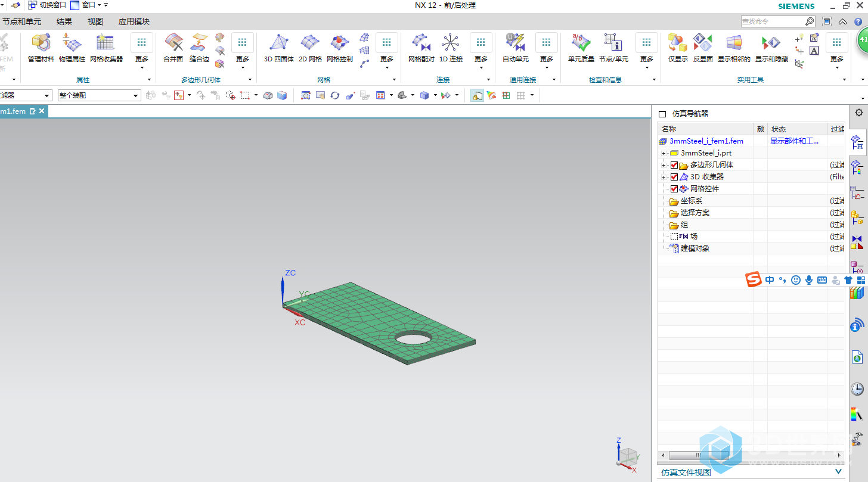868x482 pixels.
Task: Open 网格收集器 (Mesh Collector) tool
Action: (106, 48)
